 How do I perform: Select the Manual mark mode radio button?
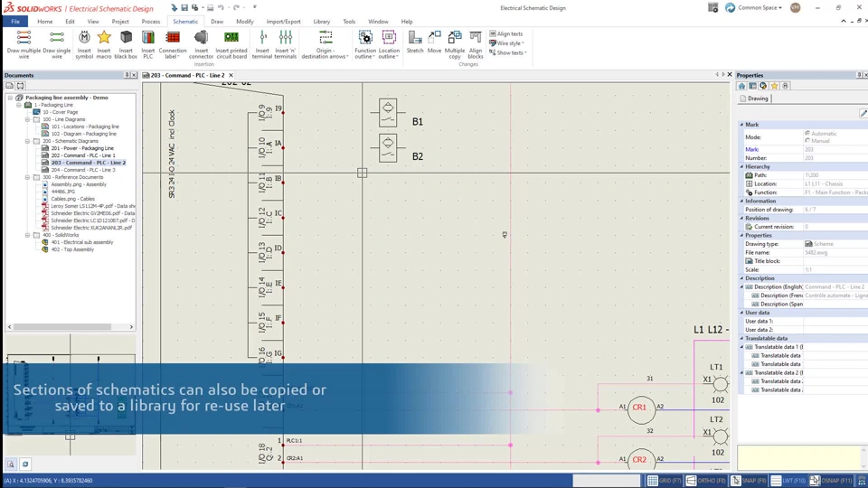(807, 141)
